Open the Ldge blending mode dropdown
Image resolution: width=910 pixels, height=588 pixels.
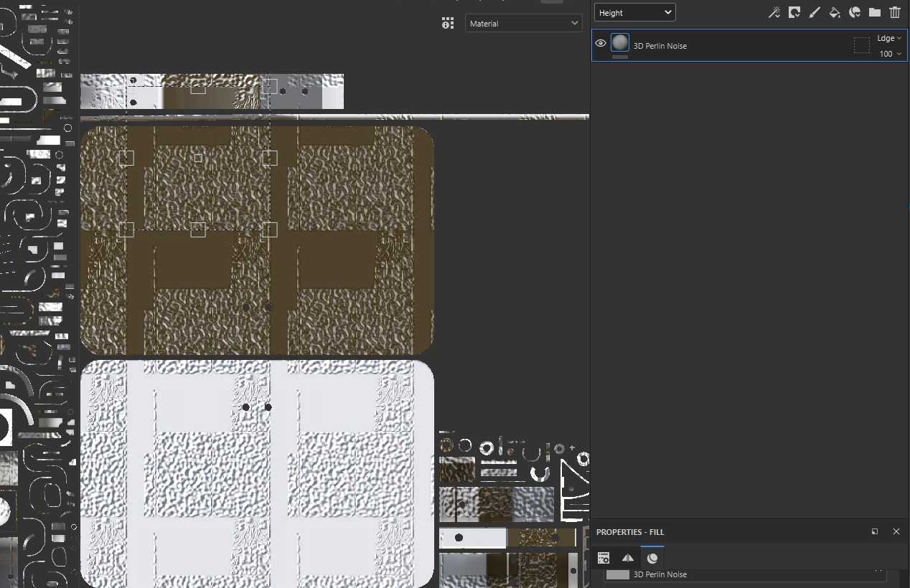point(889,39)
